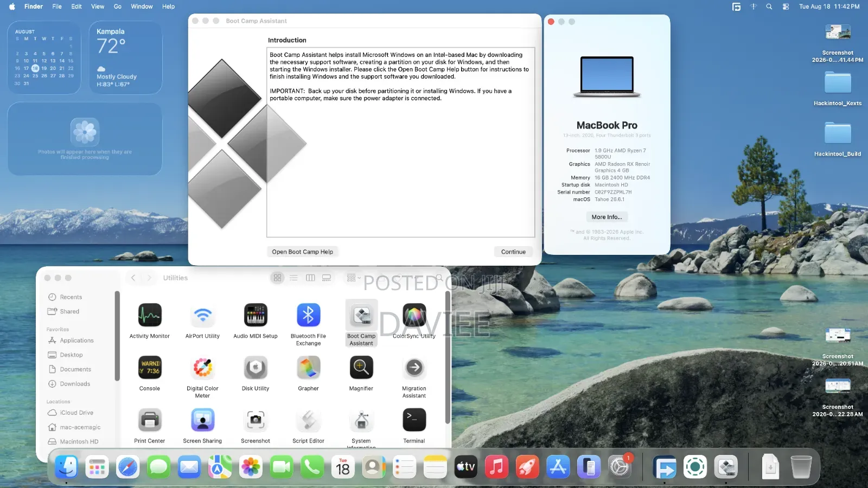868x488 pixels.
Task: Open App Store from the Dock
Action: [558, 467]
